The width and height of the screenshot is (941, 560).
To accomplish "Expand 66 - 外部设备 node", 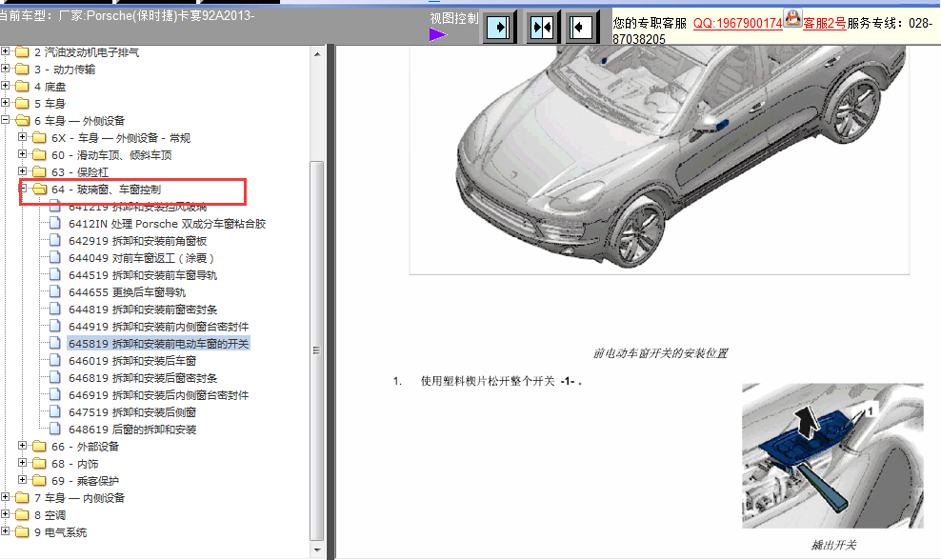I will (x=22, y=446).
